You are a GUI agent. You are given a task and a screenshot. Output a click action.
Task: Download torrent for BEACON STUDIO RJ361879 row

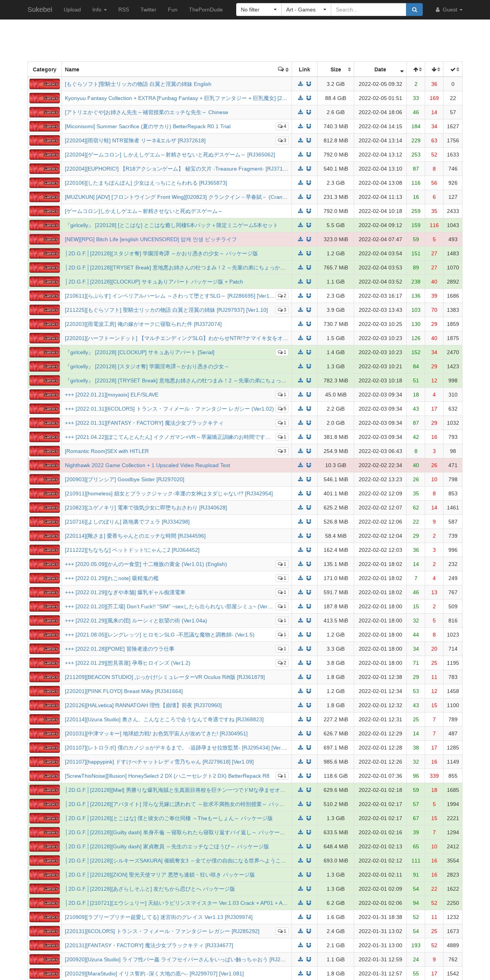[301, 677]
